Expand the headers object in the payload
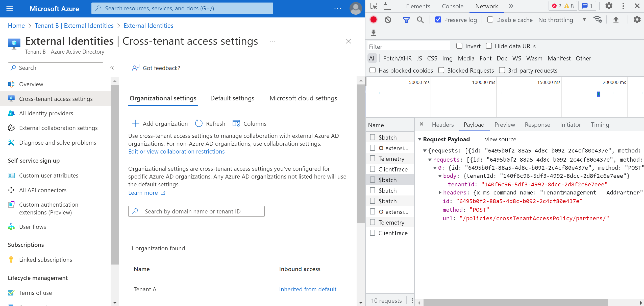This screenshot has height=306, width=644. pyautogui.click(x=440, y=192)
